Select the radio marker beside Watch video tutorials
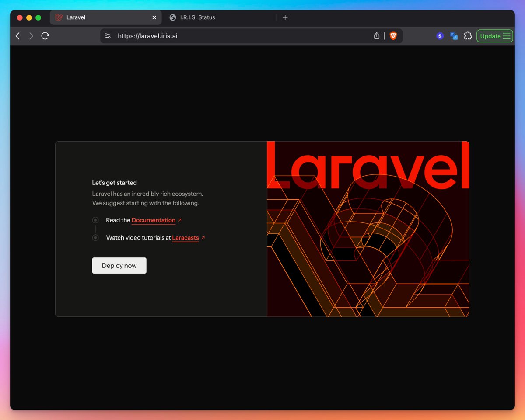This screenshot has width=525, height=420. pyautogui.click(x=95, y=237)
